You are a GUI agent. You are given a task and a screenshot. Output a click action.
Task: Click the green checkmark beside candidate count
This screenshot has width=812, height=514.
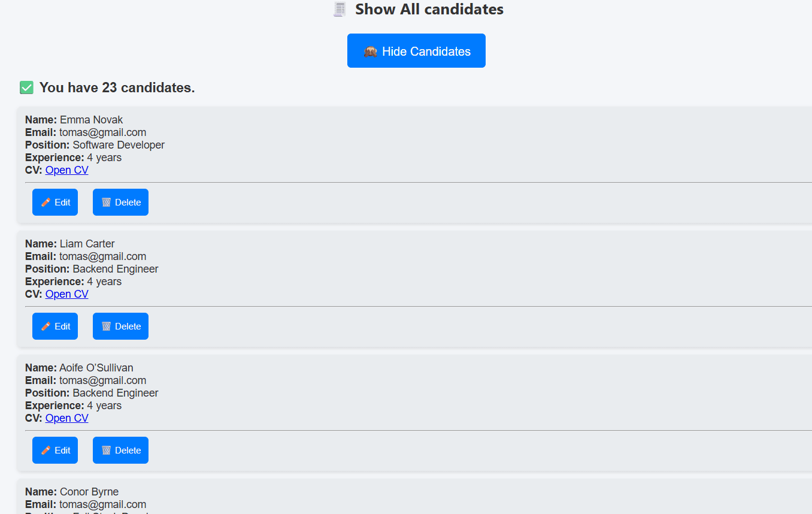click(x=26, y=88)
